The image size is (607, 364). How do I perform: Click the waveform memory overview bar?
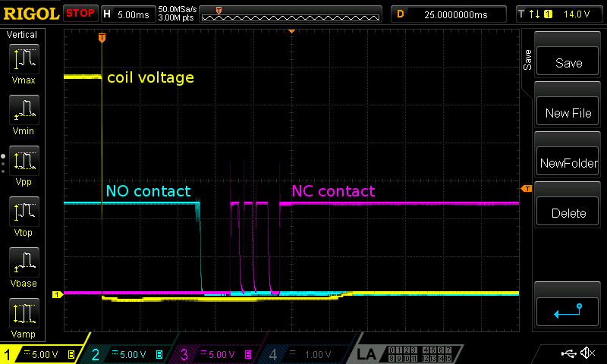(291, 14)
